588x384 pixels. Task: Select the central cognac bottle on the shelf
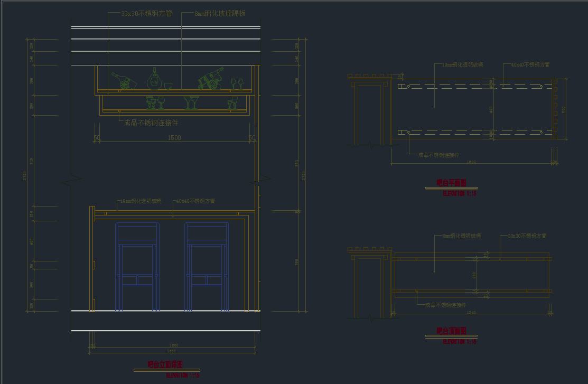154,78
